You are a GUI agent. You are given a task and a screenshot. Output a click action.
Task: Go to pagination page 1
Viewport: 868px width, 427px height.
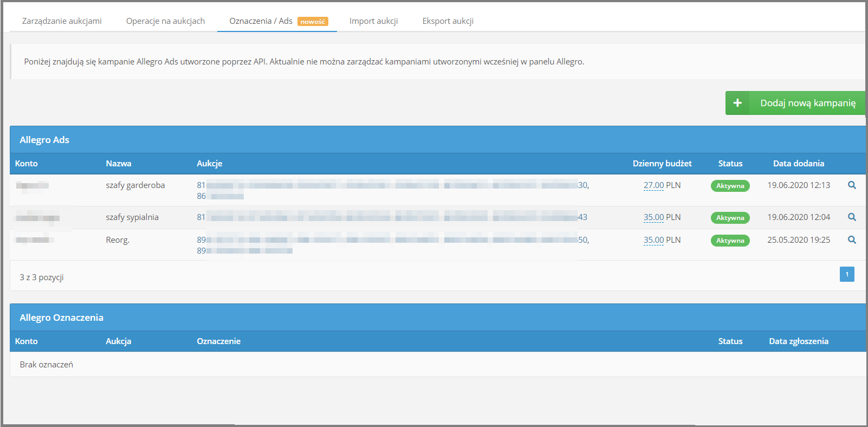(x=847, y=274)
